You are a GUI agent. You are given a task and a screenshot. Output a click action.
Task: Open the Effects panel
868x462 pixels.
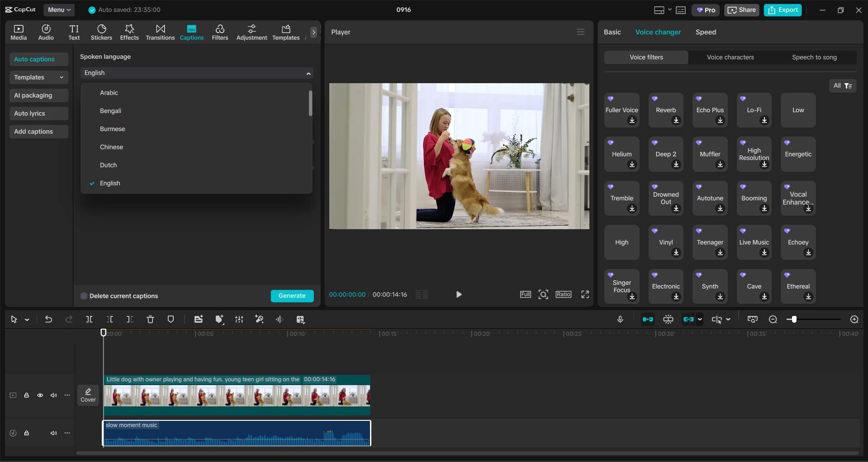[x=129, y=32]
